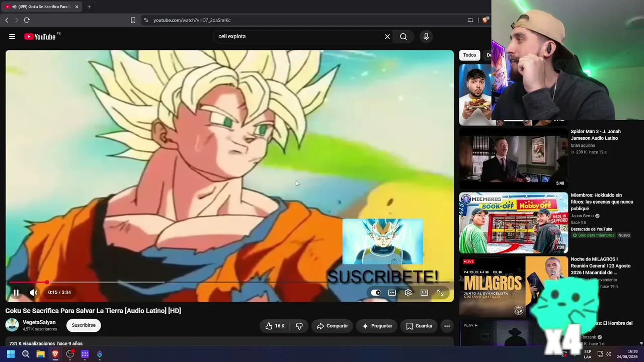The height and width of the screenshot is (362, 644).
Task: Click the red progress scrubber handle
Action: [47, 283]
